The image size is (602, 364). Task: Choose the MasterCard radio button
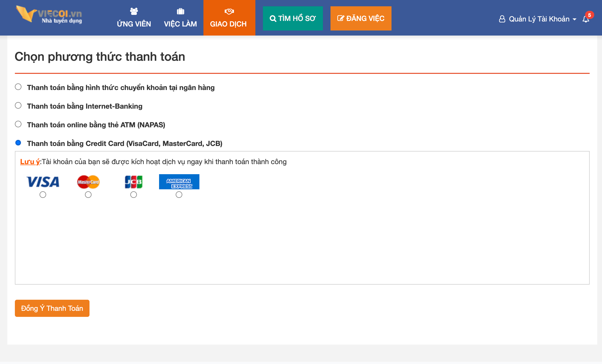pos(88,195)
